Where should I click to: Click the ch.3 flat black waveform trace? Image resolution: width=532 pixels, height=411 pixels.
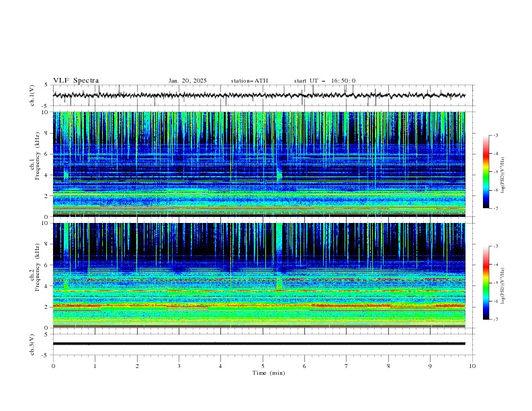point(259,344)
